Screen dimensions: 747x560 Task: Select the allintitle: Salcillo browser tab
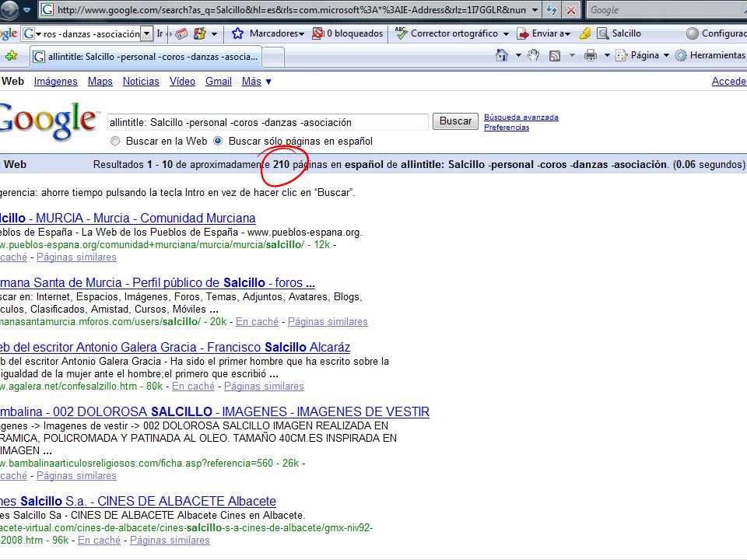pos(146,57)
